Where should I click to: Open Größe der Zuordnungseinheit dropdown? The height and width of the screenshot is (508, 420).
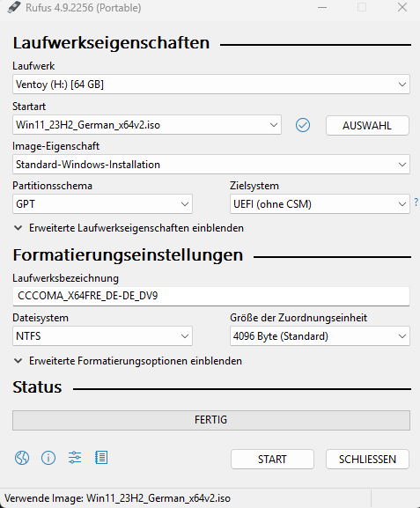320,336
